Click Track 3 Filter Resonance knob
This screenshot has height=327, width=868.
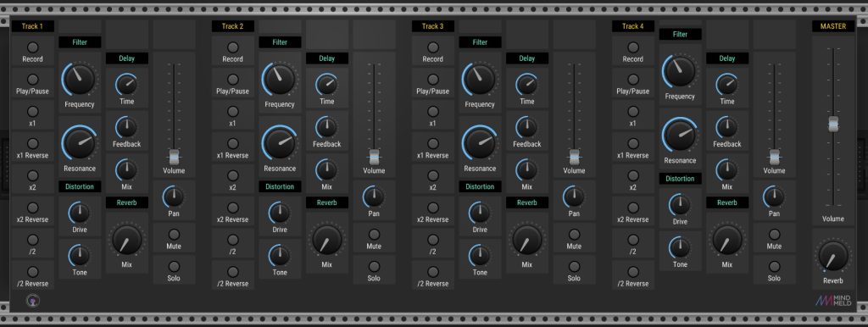point(480,143)
